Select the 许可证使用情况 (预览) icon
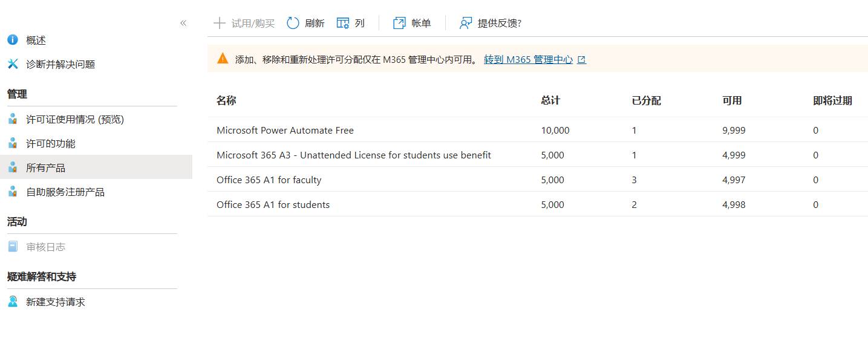Screen dimensions: 868x344 (x=13, y=119)
